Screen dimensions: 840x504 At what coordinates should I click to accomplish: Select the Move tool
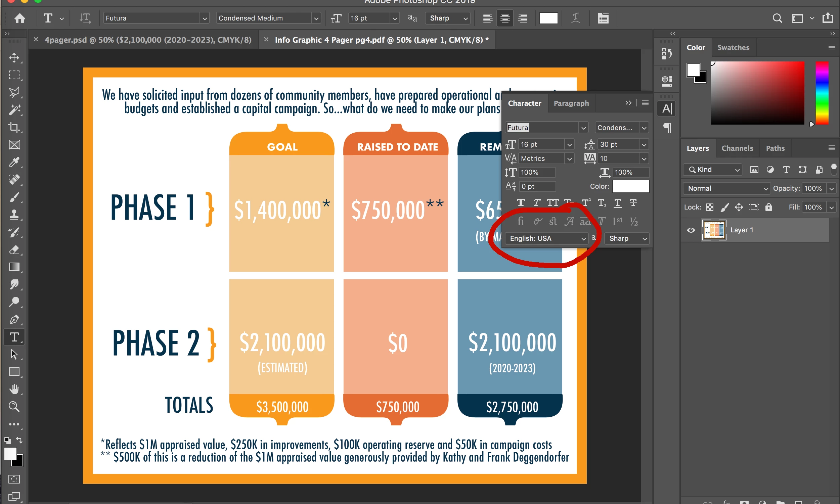[x=14, y=57]
